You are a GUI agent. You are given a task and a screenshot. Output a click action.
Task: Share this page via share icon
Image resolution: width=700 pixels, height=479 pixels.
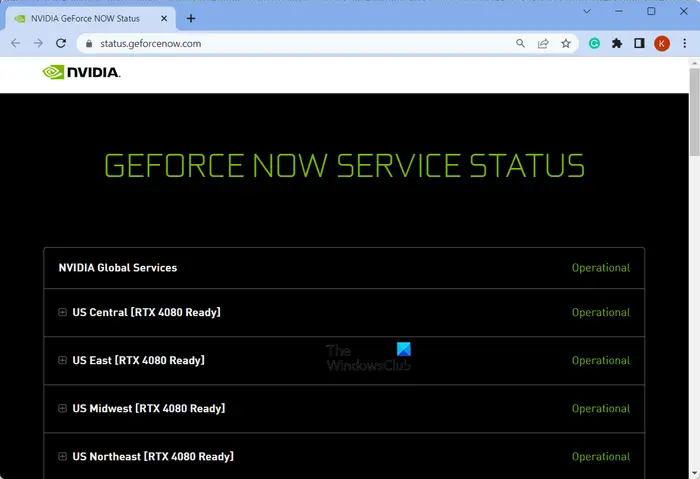pos(543,43)
